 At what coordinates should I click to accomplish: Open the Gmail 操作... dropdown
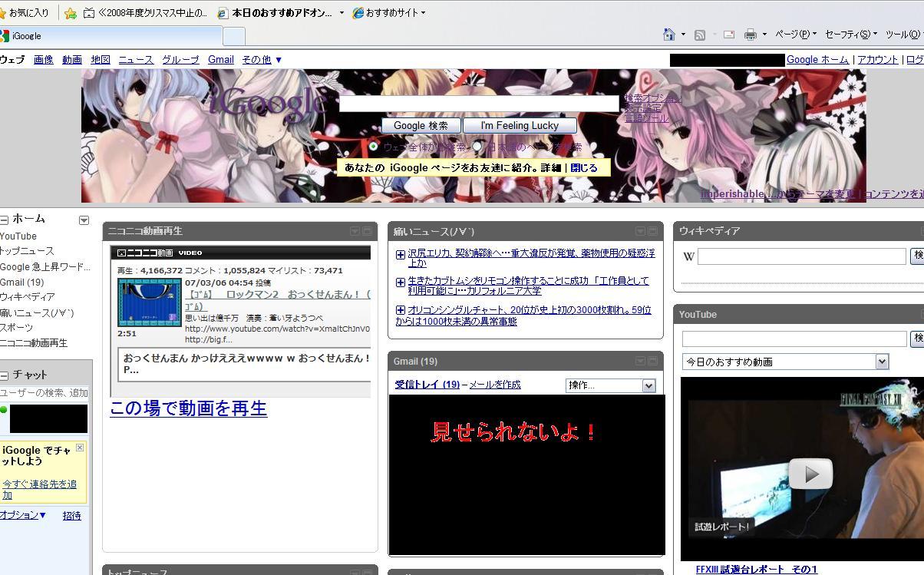(610, 385)
